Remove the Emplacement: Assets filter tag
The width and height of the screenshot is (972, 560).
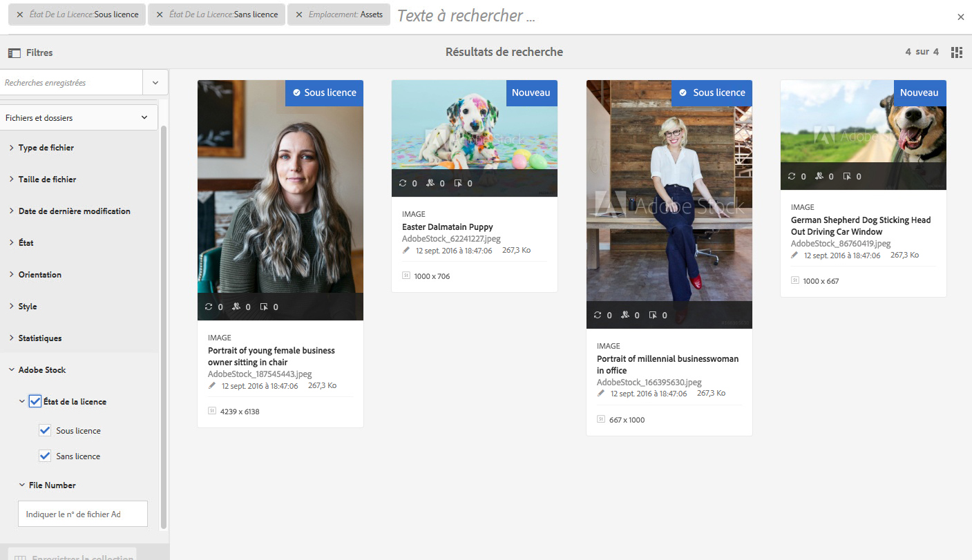(297, 14)
